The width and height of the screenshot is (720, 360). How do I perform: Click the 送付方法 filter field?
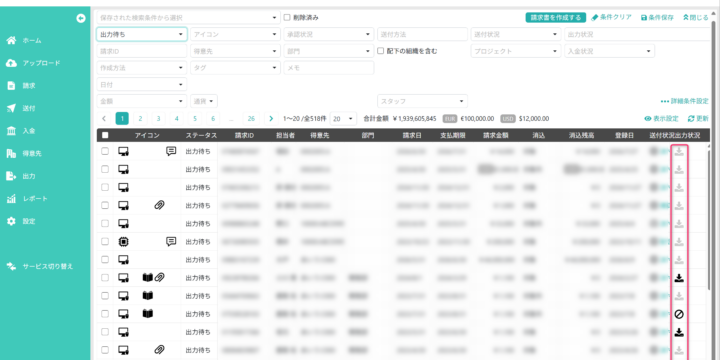[422, 34]
